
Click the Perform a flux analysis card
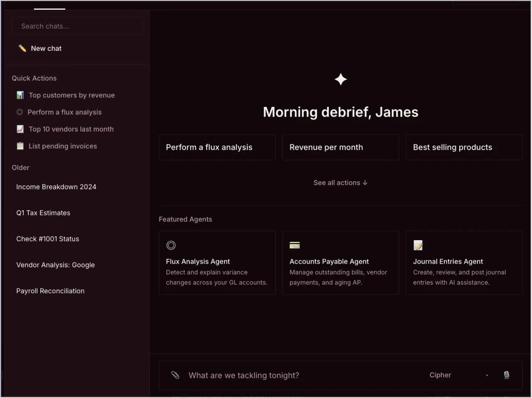[217, 147]
